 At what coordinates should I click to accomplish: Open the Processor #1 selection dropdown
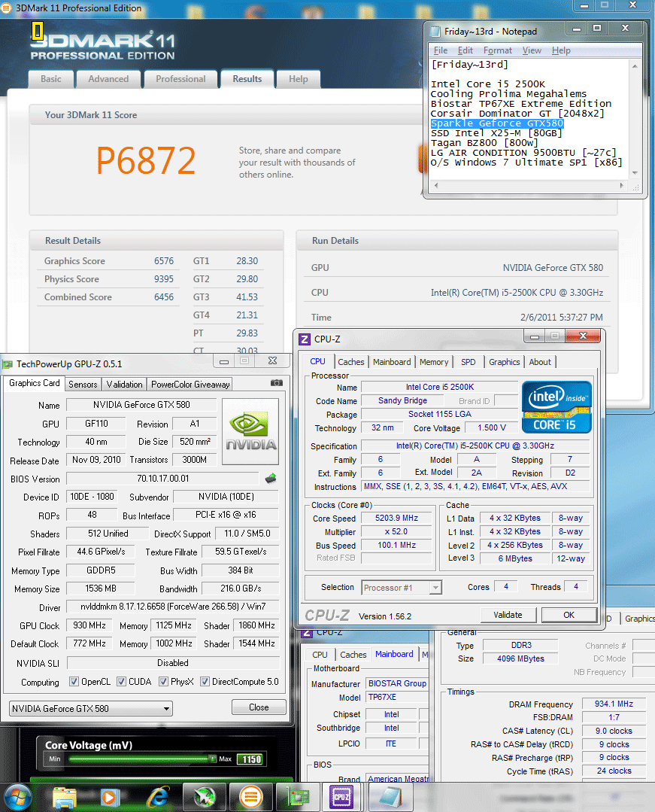[x=402, y=588]
